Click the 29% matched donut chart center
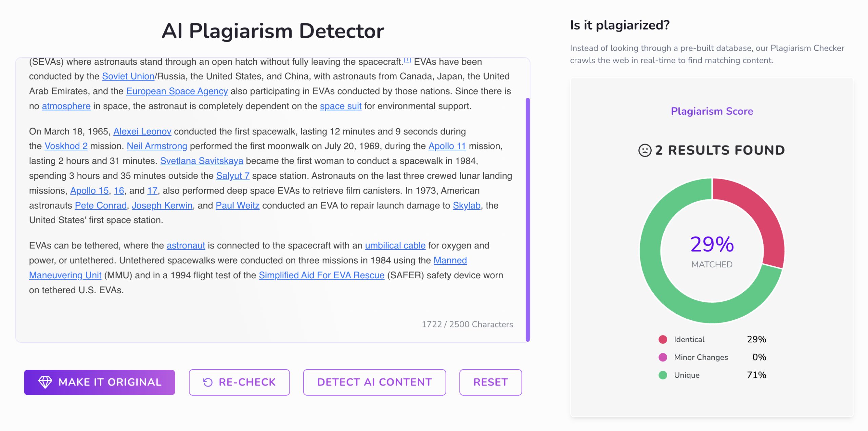 712,250
